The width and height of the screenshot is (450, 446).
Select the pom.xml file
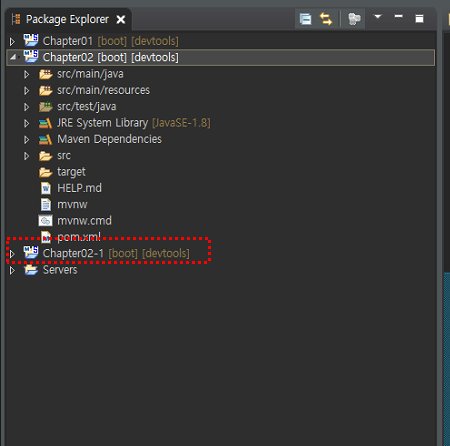(x=79, y=237)
